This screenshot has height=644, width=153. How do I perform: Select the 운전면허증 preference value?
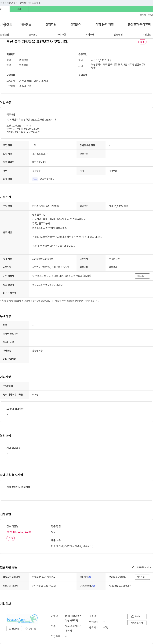(x=37, y=351)
